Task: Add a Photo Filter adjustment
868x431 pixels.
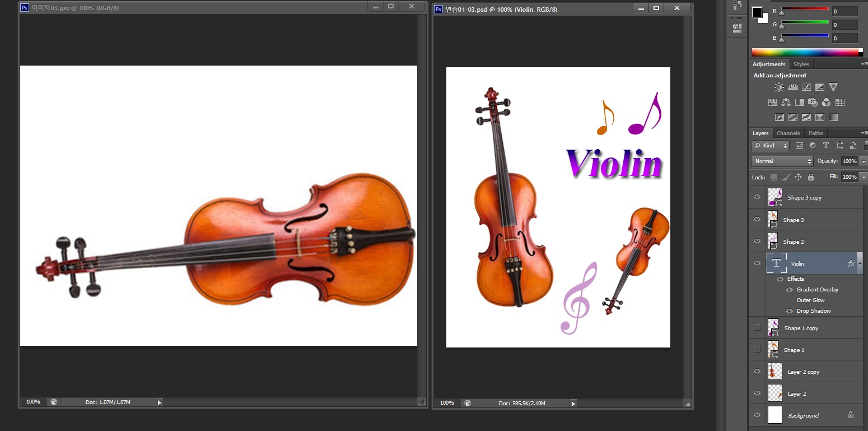Action: [813, 102]
